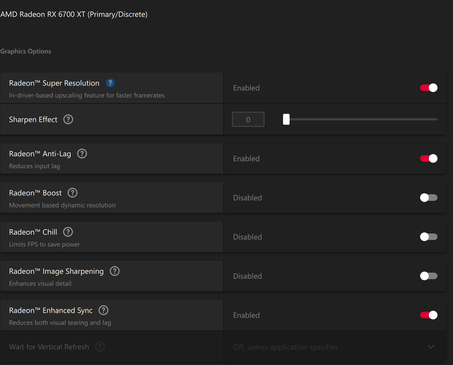Enable the Radeon Boost toggle
Image resolution: width=453 pixels, height=365 pixels.
click(429, 198)
